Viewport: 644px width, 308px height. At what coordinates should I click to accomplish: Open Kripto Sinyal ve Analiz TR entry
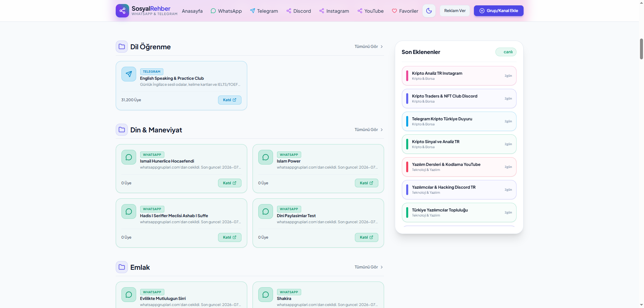459,144
